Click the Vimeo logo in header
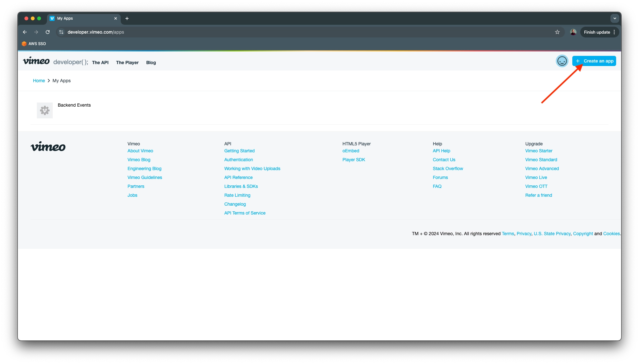 coord(36,61)
